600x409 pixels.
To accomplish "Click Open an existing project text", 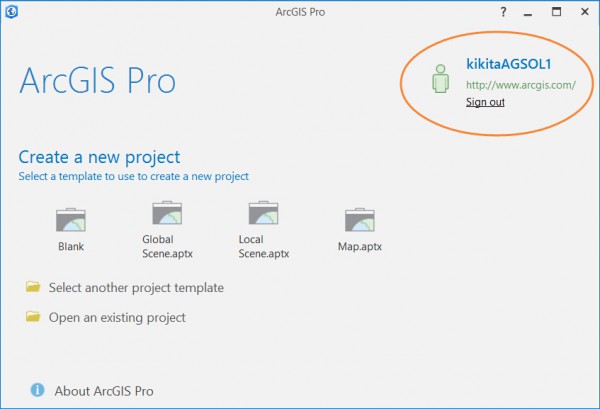I will [117, 318].
